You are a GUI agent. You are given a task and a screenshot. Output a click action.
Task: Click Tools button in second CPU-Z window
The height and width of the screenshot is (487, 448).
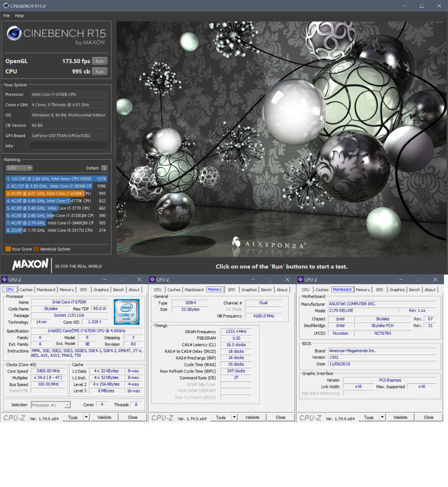pyautogui.click(x=221, y=418)
